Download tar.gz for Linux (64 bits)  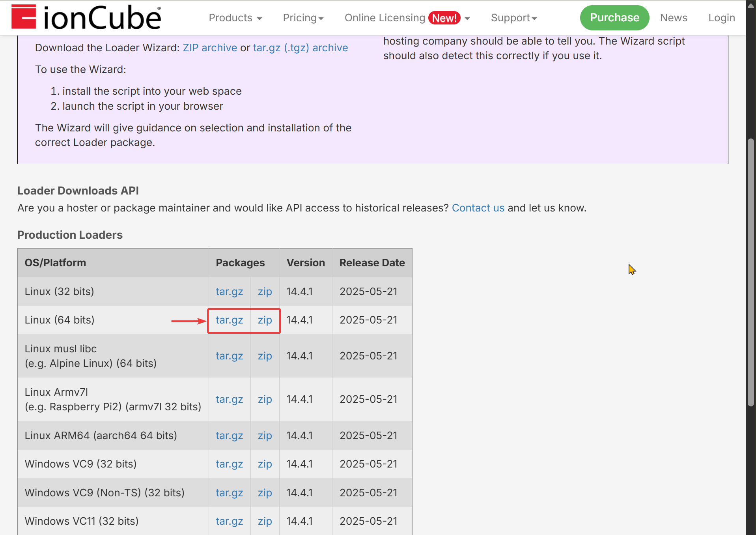pyautogui.click(x=229, y=320)
